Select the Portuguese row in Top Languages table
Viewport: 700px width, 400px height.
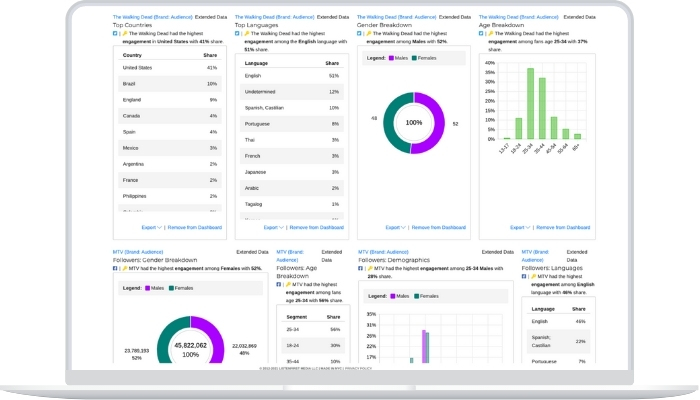click(292, 124)
